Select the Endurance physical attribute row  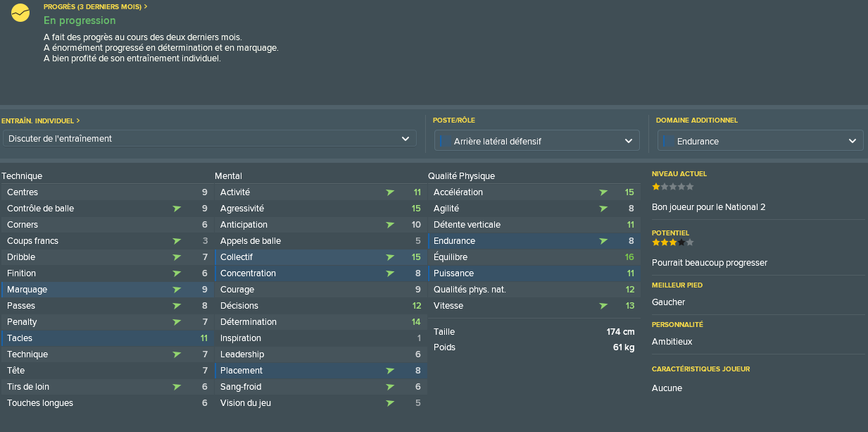pyautogui.click(x=532, y=241)
